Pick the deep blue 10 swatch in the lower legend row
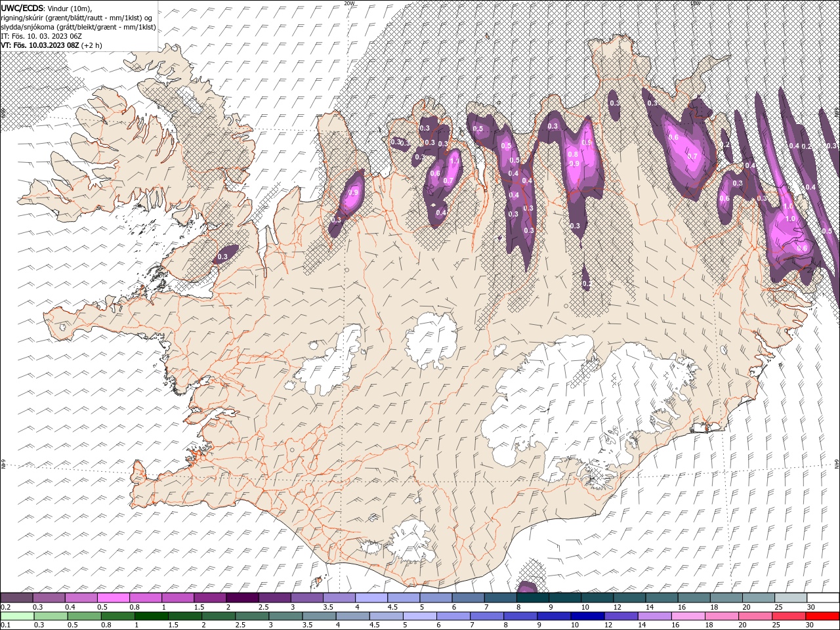The image size is (840, 630). click(587, 616)
